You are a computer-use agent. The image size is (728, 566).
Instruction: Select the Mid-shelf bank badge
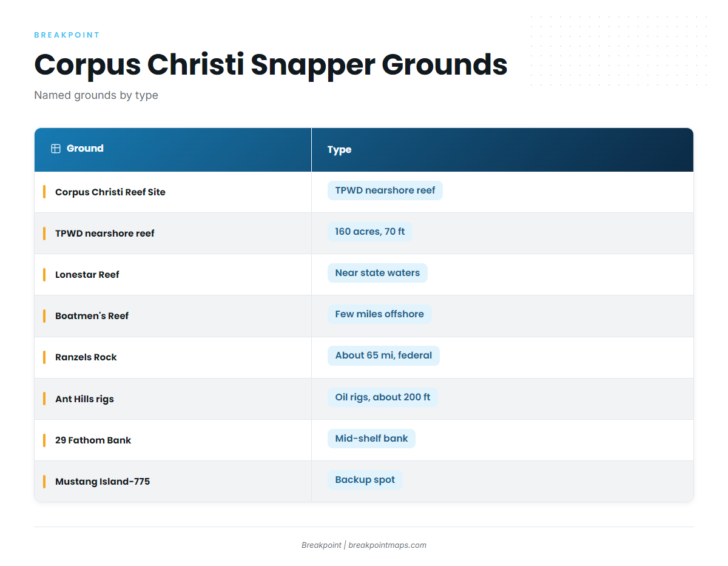click(x=371, y=439)
